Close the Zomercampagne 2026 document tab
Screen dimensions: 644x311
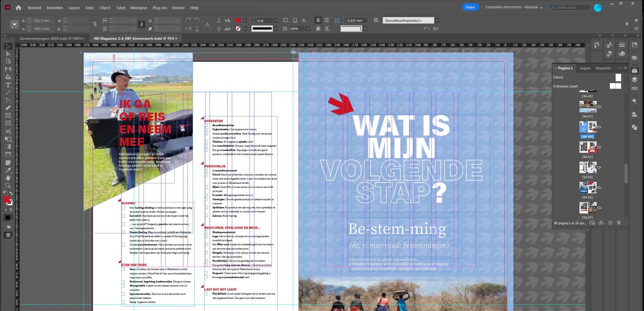coord(83,38)
